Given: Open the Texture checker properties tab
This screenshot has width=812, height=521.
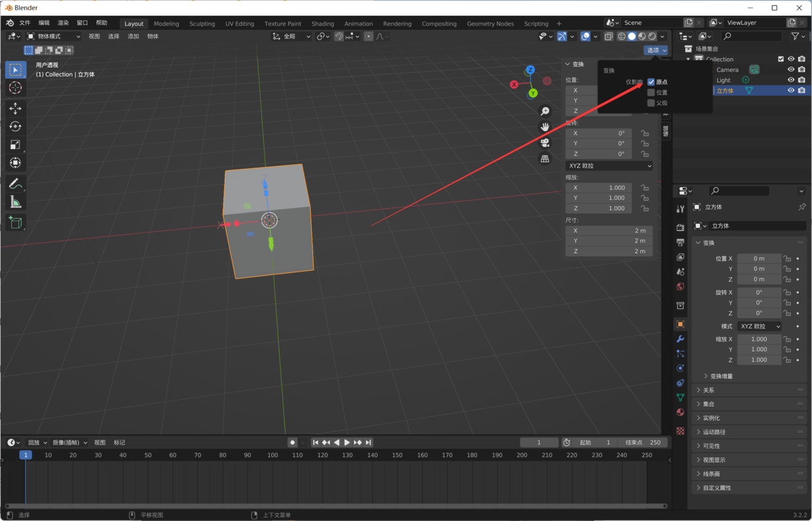Looking at the screenshot, I should tap(680, 431).
